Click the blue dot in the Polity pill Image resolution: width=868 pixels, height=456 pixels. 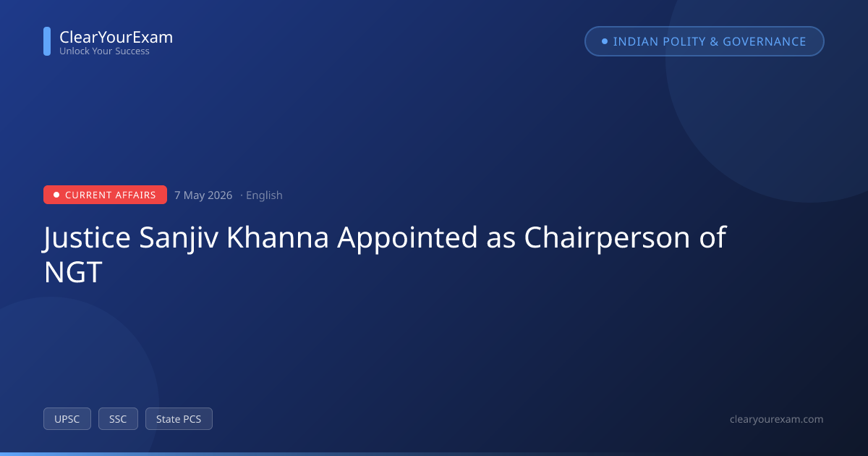[605, 41]
